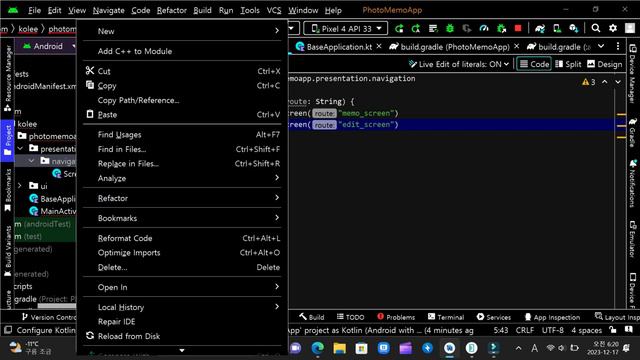Switch to Code view mode
The width and height of the screenshot is (640, 360).
tap(534, 64)
